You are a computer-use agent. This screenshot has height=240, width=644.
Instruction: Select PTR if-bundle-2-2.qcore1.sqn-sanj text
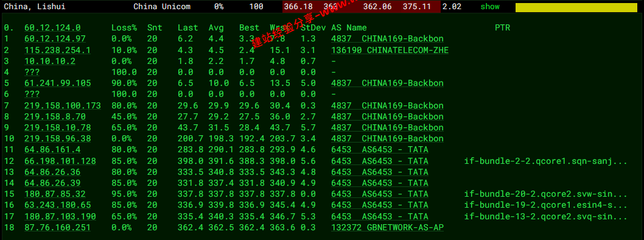coord(546,161)
